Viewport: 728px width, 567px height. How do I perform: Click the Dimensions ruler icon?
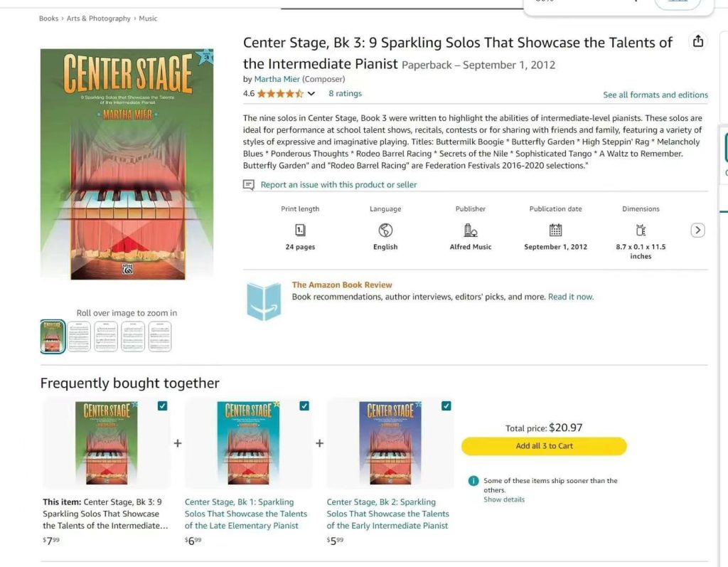641,230
